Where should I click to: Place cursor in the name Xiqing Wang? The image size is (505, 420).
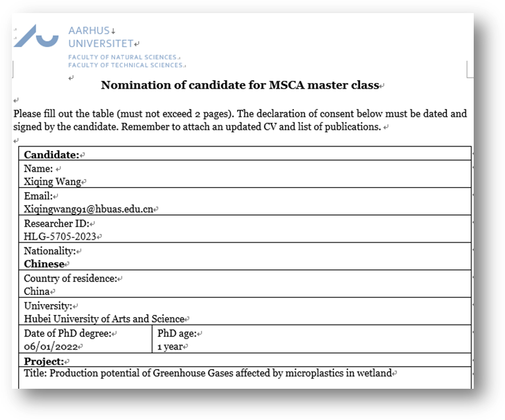(x=52, y=182)
